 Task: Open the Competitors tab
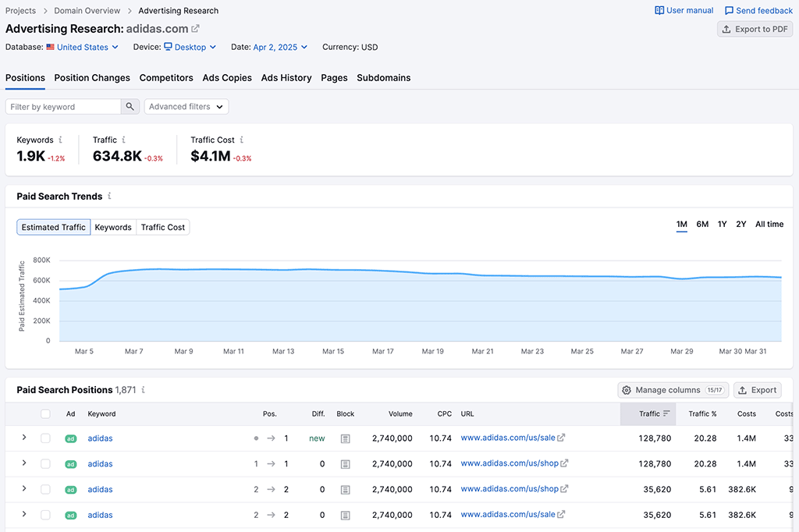point(166,78)
